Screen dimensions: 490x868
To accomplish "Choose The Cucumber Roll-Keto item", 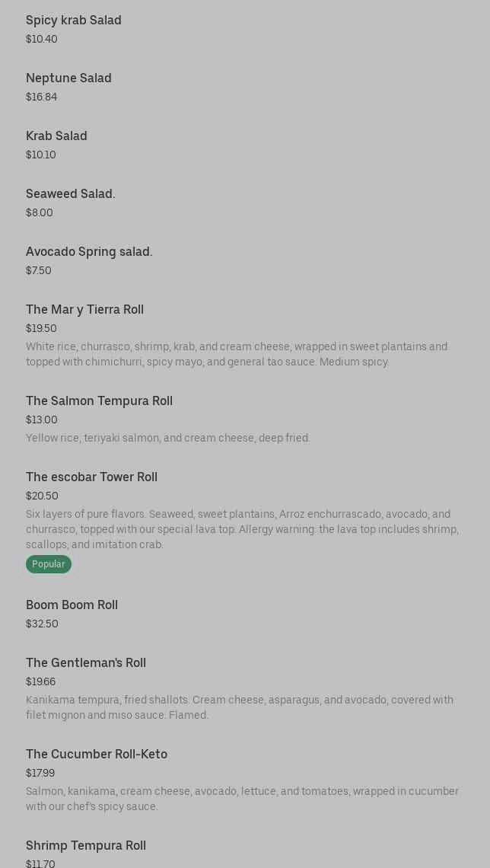I will coord(97,755).
